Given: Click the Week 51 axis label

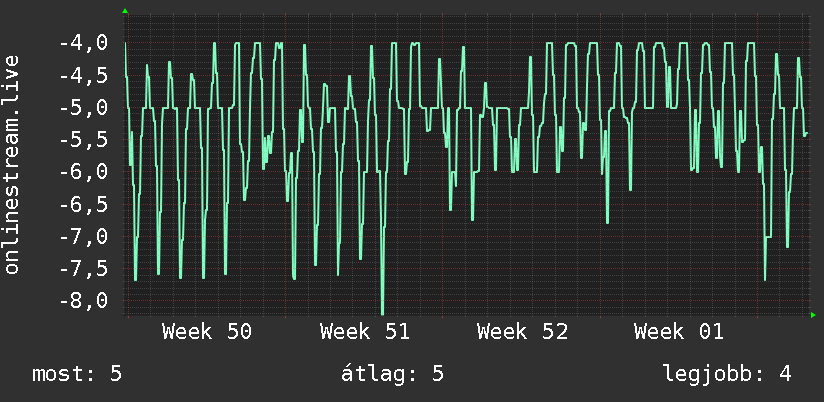Looking at the screenshot, I should click(x=364, y=332).
